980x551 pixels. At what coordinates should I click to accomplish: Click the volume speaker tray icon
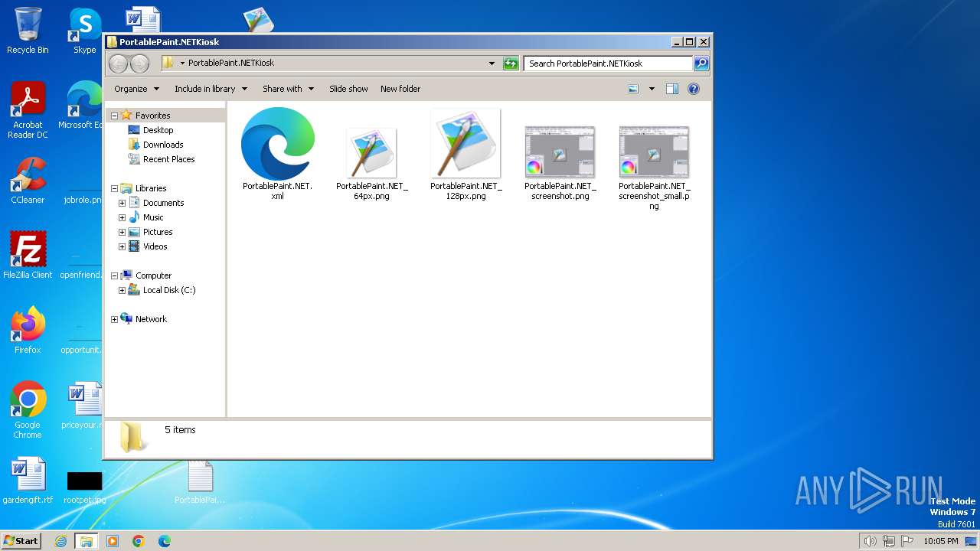point(870,541)
